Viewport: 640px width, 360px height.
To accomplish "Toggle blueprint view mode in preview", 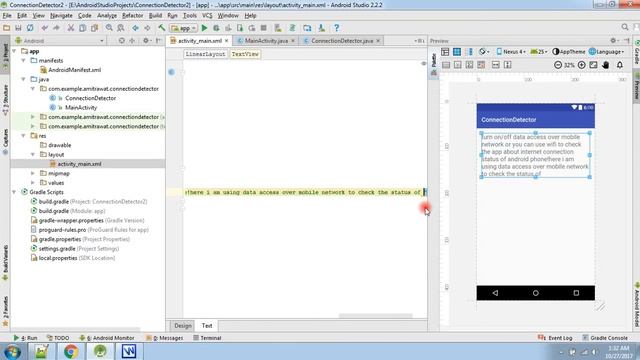I will (x=457, y=52).
